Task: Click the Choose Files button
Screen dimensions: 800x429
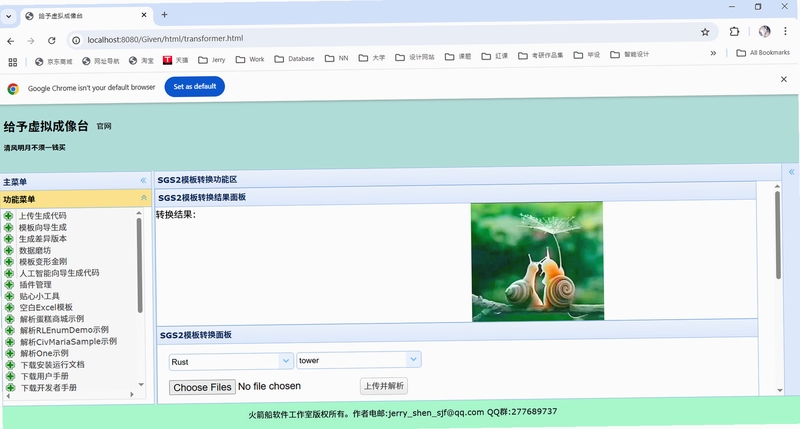Action: click(202, 387)
